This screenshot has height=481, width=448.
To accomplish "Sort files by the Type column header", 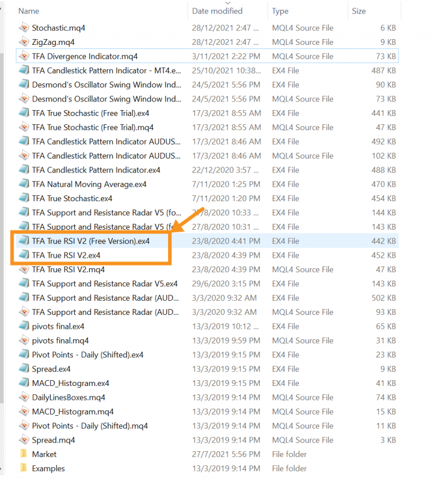I will [x=280, y=11].
